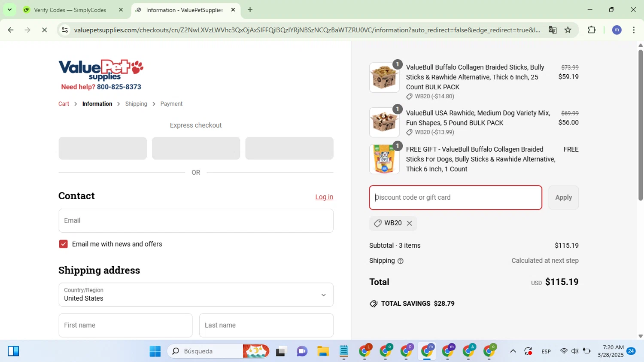This screenshot has width=644, height=362.
Task: Uncheck Email me with news and offers
Action: tap(64, 244)
